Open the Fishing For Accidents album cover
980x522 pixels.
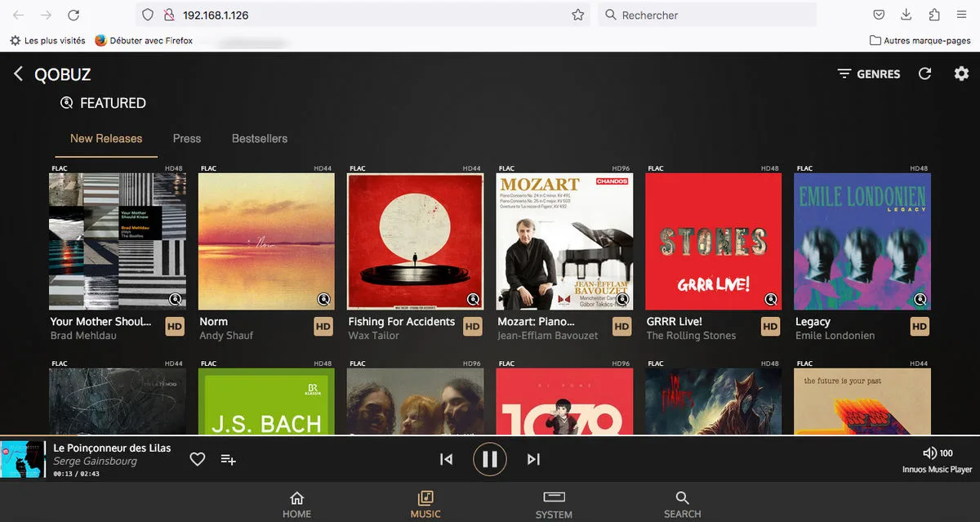point(415,241)
